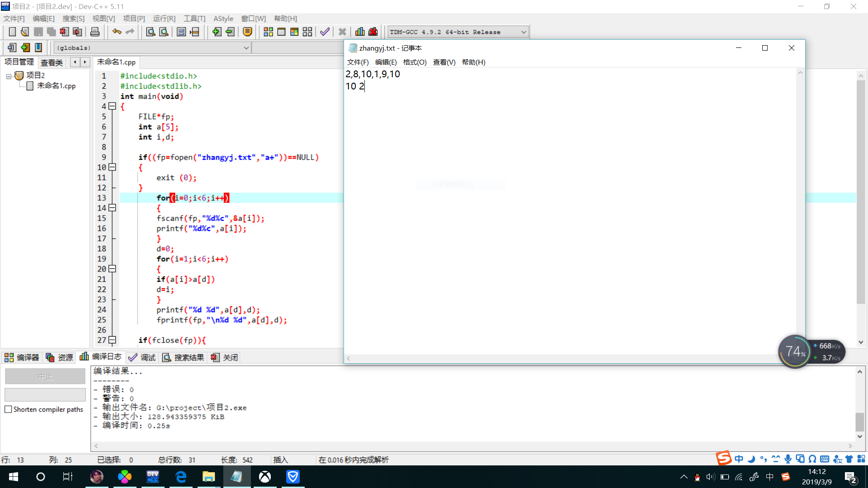Click inside the Notepad text area
Screen dimensions: 868x488
(x=570, y=211)
